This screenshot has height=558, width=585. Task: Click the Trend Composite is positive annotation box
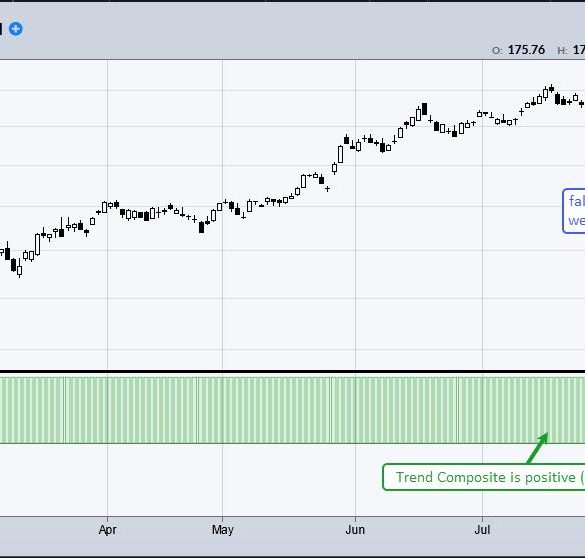click(x=484, y=477)
